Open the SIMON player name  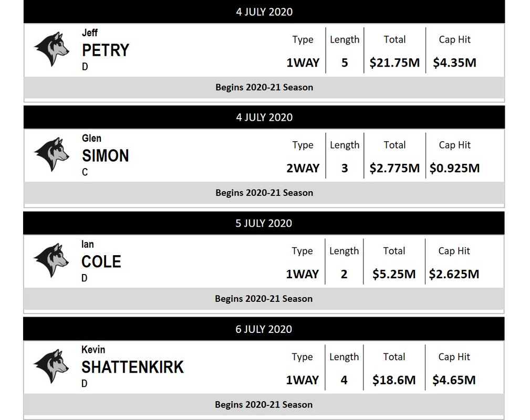pyautogui.click(x=106, y=156)
